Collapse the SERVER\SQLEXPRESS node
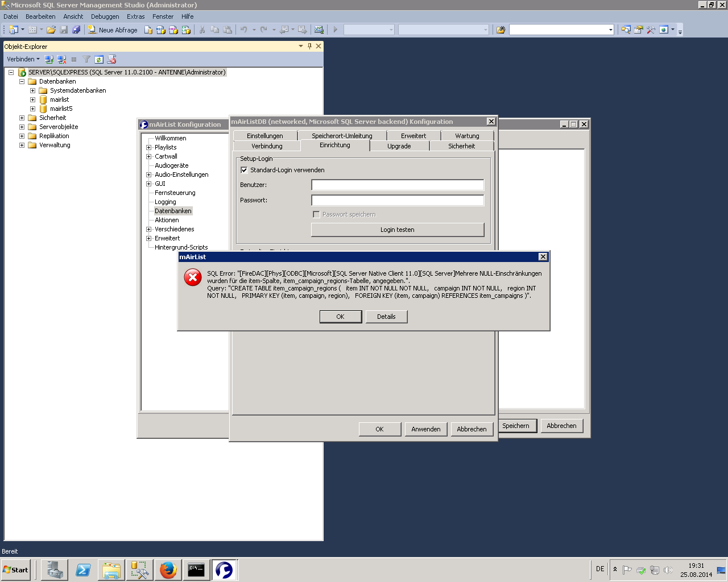The image size is (728, 582). tap(11, 72)
